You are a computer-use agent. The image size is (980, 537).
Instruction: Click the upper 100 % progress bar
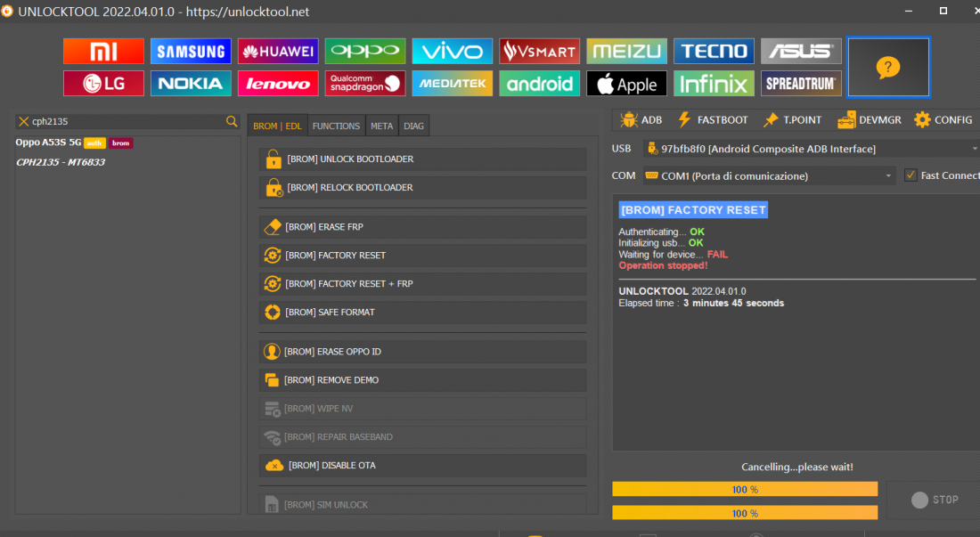point(745,489)
